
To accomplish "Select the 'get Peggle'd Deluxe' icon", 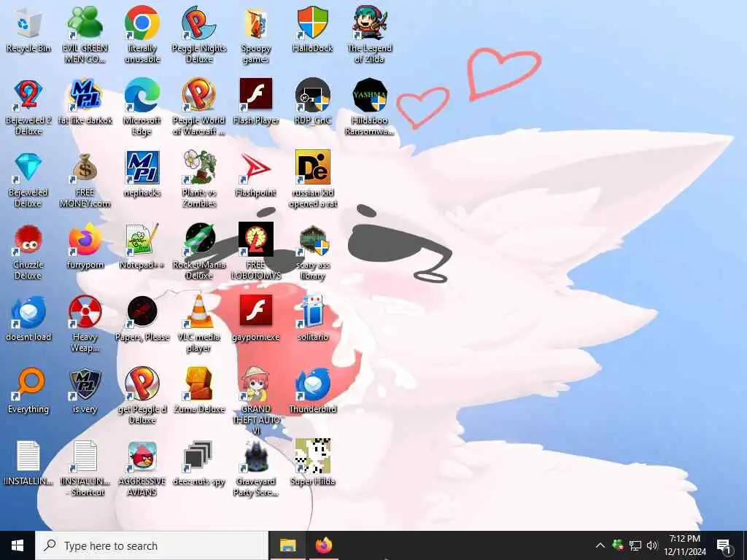I will coord(142,384).
